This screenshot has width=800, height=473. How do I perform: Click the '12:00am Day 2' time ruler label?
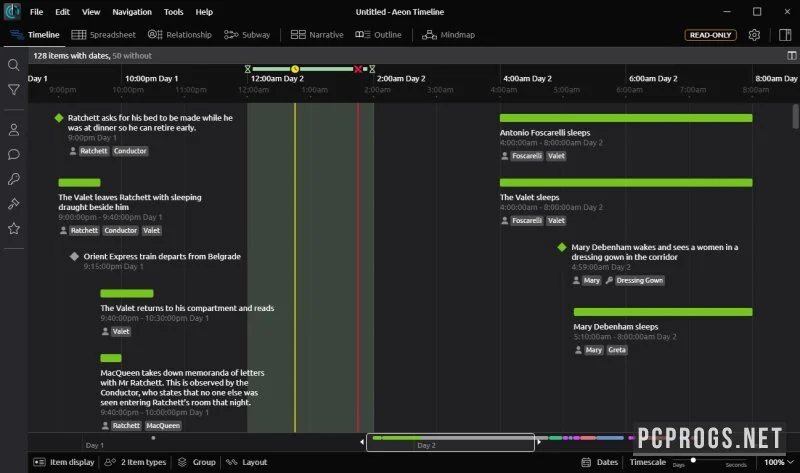(x=277, y=79)
